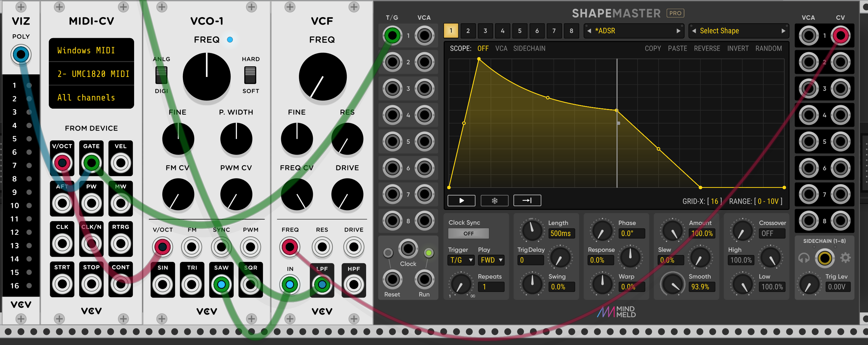Screen dimensions: 868x345
Task: Click the freeze snowflake icon on ShapeMaster
Action: point(494,200)
